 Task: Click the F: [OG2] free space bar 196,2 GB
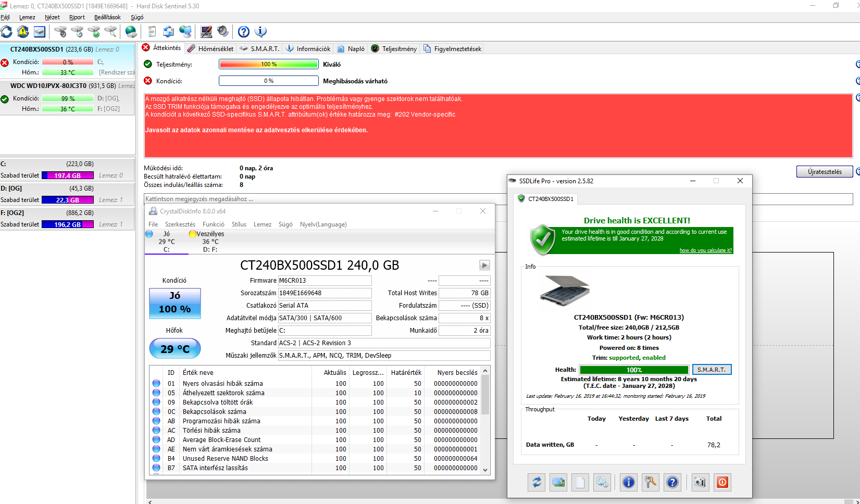(68, 224)
